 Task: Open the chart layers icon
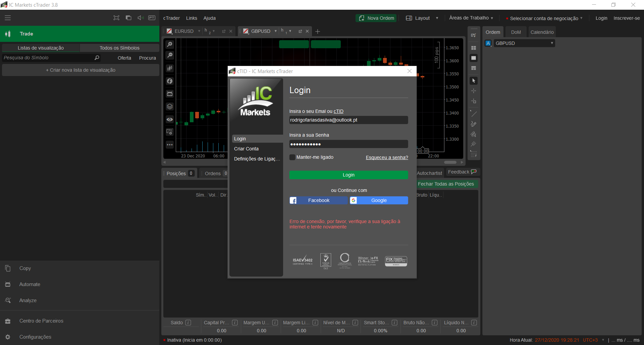tap(170, 107)
